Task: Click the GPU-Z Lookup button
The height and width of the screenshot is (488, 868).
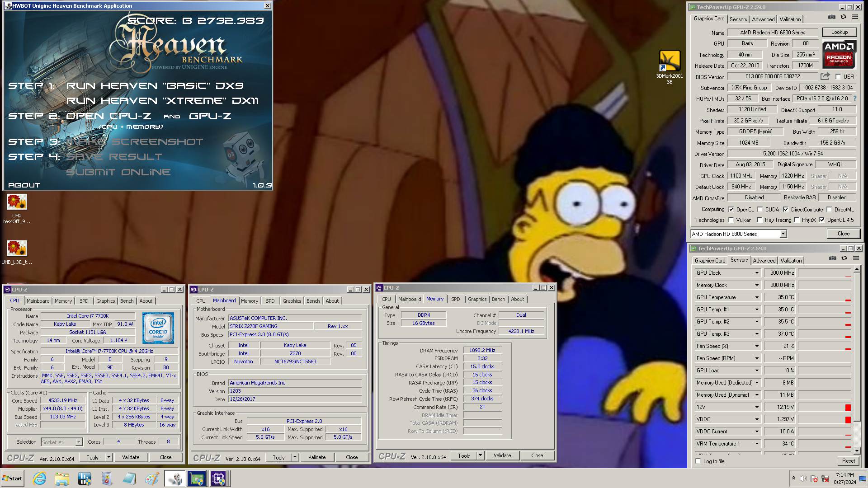Action: click(x=839, y=32)
